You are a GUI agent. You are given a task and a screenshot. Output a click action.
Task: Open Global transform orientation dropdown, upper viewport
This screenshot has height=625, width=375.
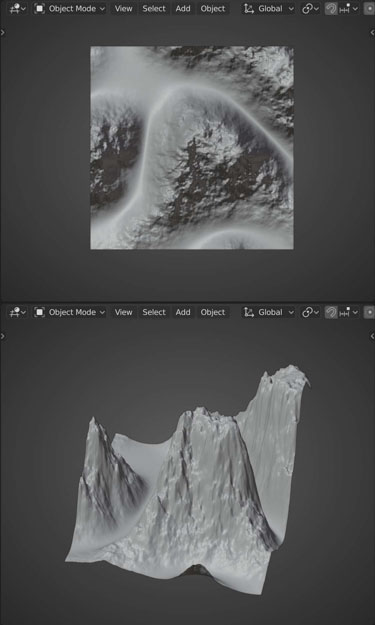point(269,8)
